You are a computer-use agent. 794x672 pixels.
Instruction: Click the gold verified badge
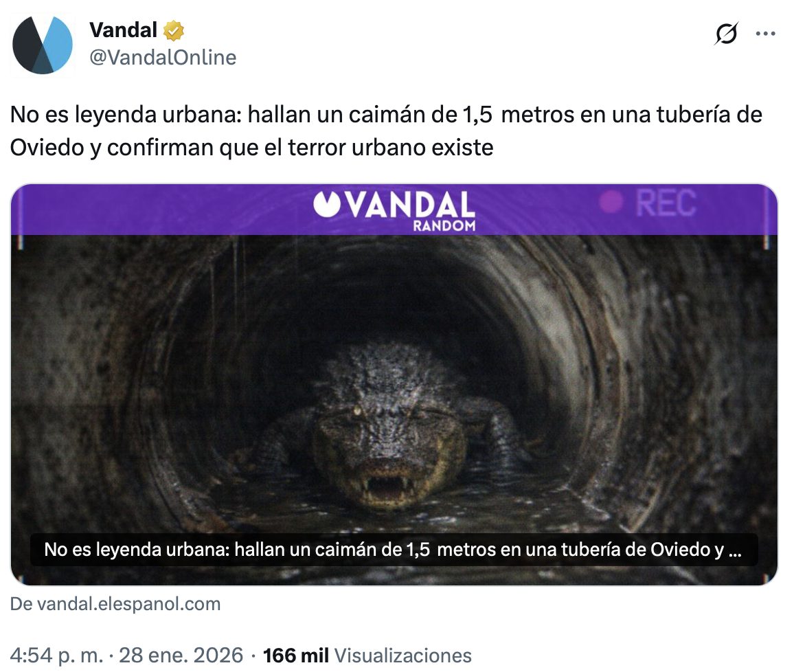pyautogui.click(x=174, y=30)
